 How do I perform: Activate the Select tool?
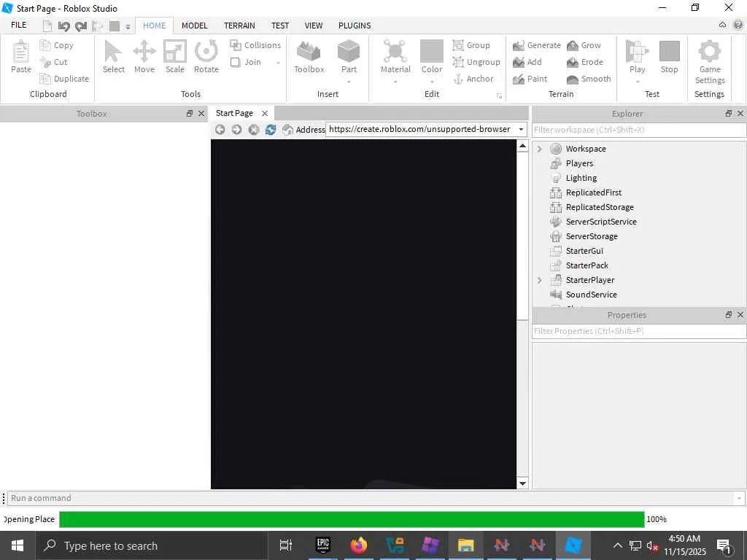pos(113,57)
